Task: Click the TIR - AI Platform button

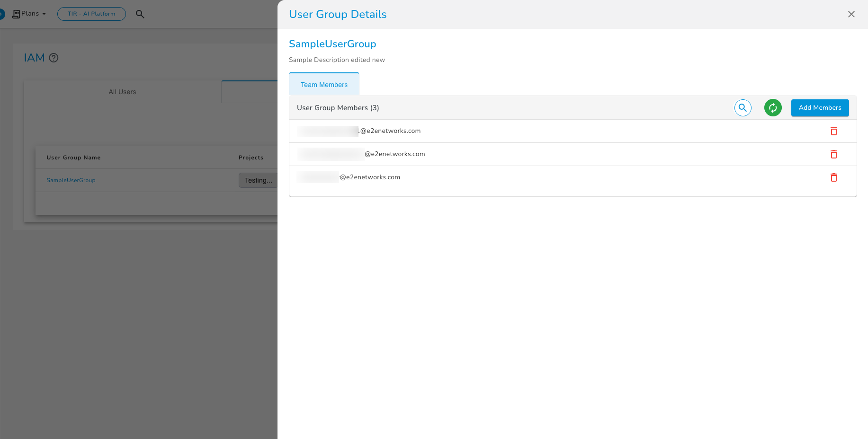Action: click(x=91, y=14)
